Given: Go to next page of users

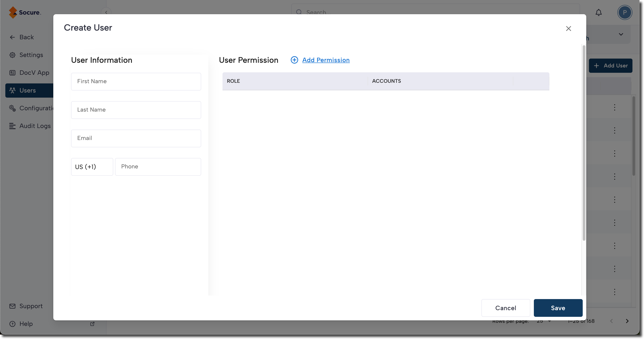Looking at the screenshot, I should click(627, 321).
